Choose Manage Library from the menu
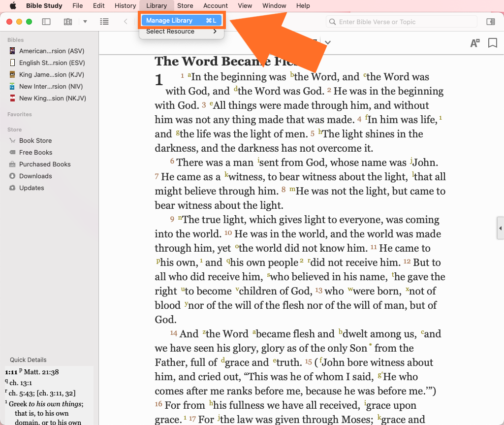This screenshot has height=425, width=504. [x=181, y=21]
